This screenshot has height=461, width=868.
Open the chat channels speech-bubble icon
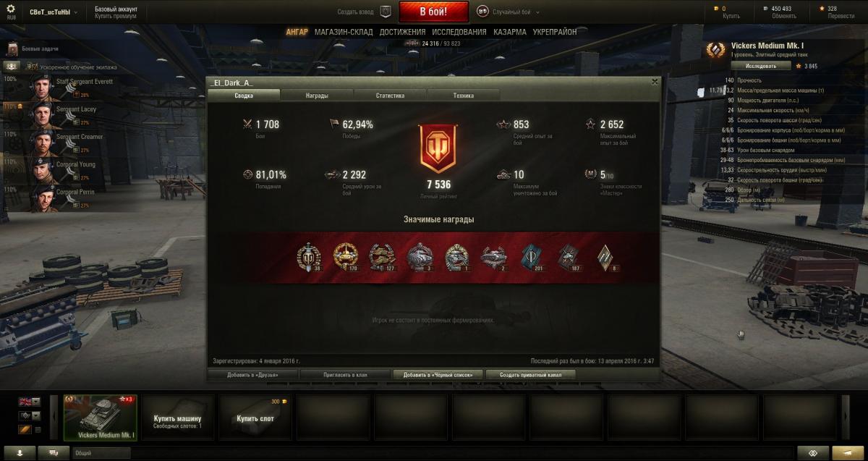point(54,452)
